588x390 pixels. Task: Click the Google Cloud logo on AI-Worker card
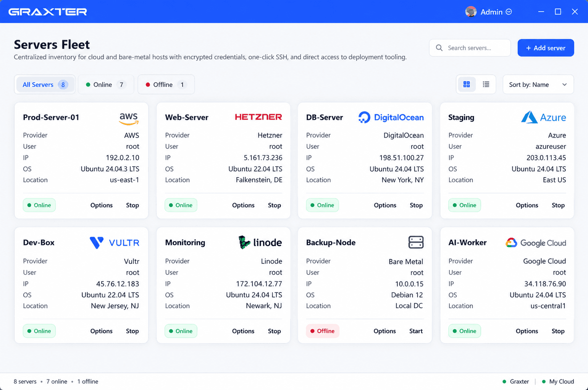click(x=536, y=243)
